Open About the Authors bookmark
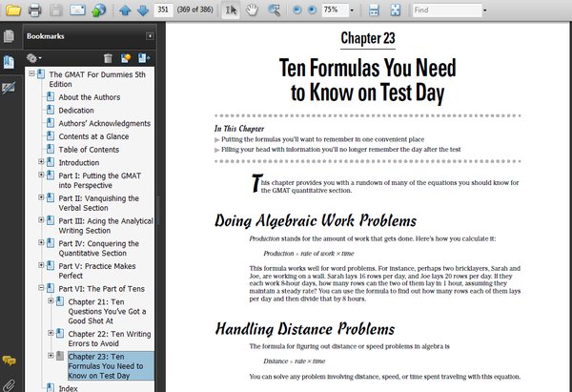 (90, 97)
